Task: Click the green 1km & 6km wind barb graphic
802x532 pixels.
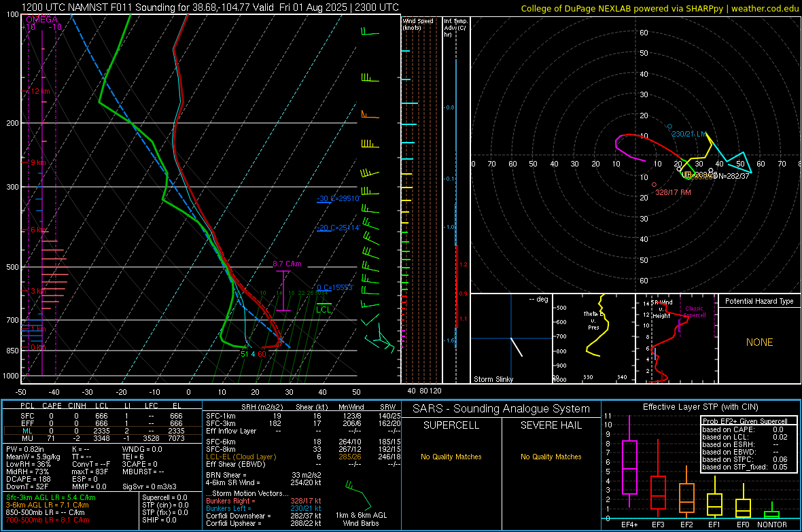Action: coord(358,494)
